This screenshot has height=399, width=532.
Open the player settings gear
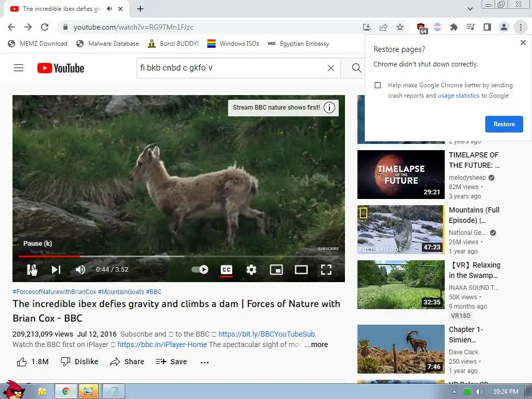(x=251, y=270)
